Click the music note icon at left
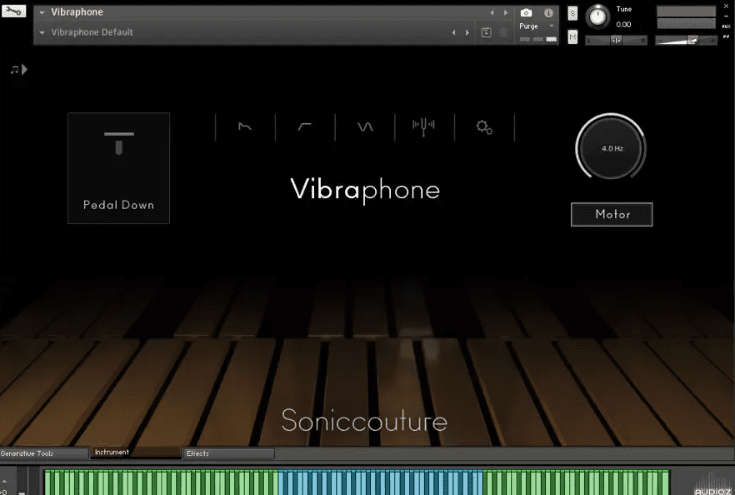Image resolution: width=735 pixels, height=495 pixels. coord(17,69)
